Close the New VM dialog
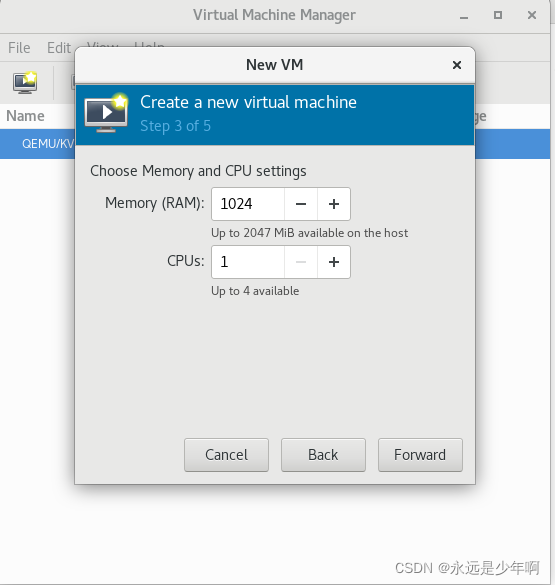The height and width of the screenshot is (585, 555). click(457, 65)
